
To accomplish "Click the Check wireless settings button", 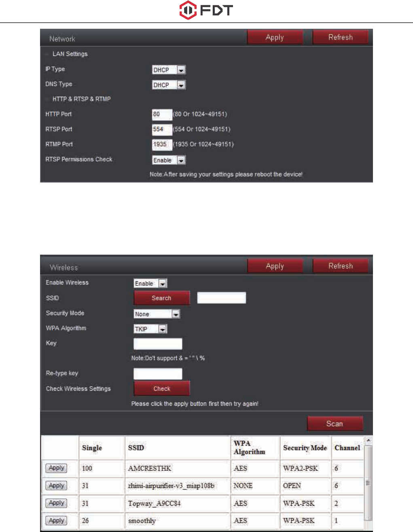I will point(162,389).
